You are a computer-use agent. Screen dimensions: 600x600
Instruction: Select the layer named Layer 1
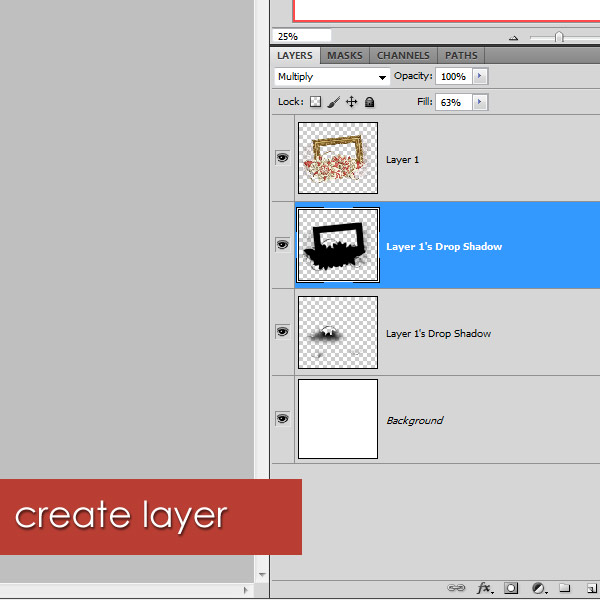click(402, 160)
